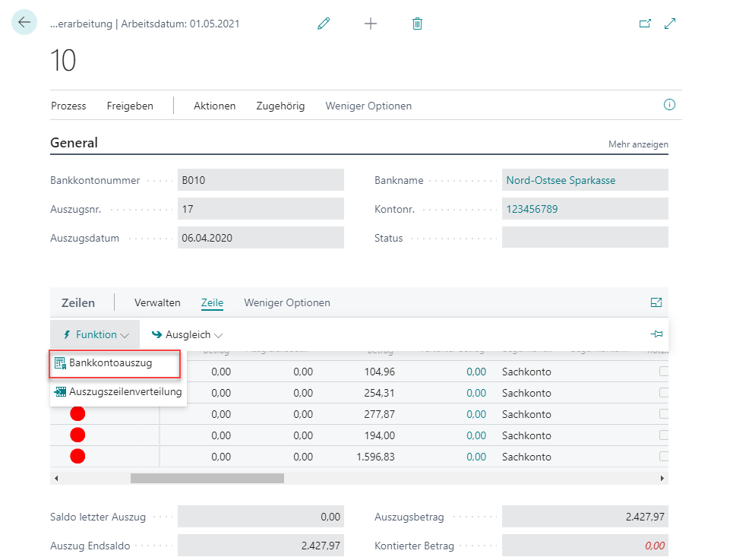The image size is (730, 560).
Task: Click the expand fullscreen arrows icon
Action: pyautogui.click(x=670, y=24)
